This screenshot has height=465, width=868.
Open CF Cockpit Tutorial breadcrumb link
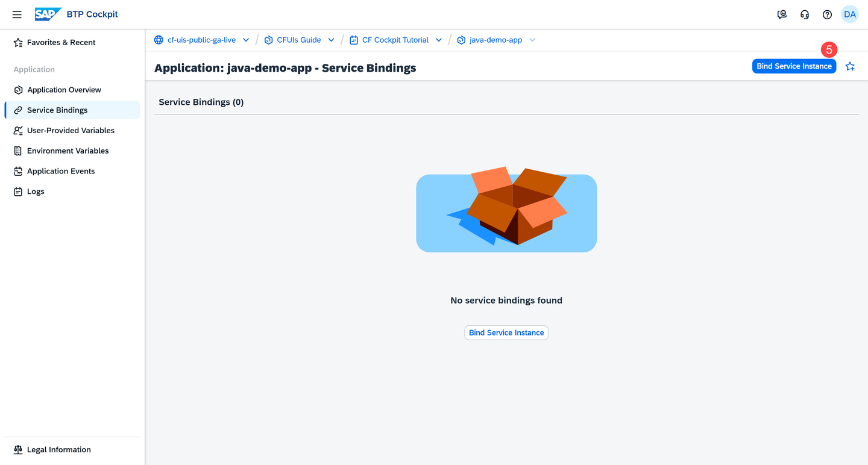click(x=395, y=40)
